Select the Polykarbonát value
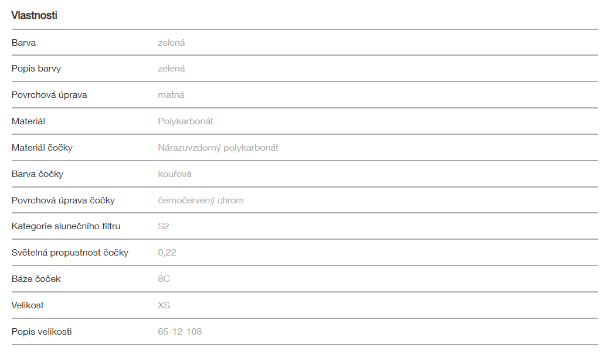The height and width of the screenshot is (364, 605). [x=185, y=121]
